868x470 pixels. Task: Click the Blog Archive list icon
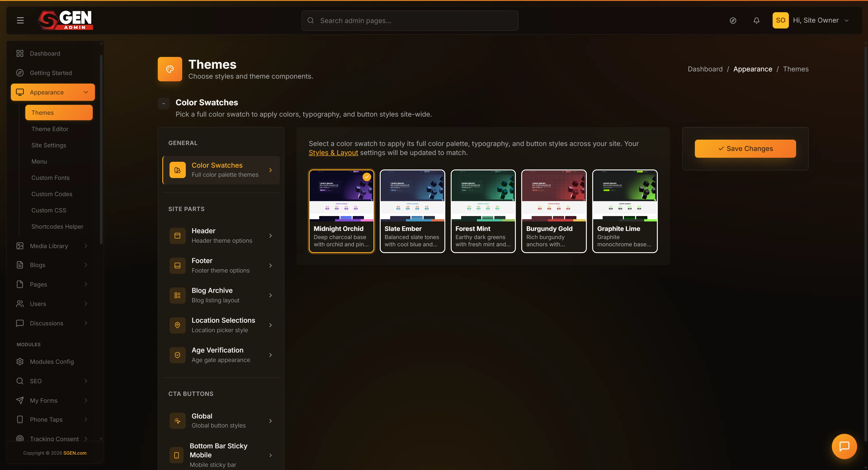click(x=177, y=295)
